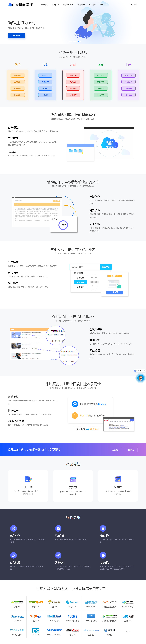Open the floating customer service avatar

point(140,378)
